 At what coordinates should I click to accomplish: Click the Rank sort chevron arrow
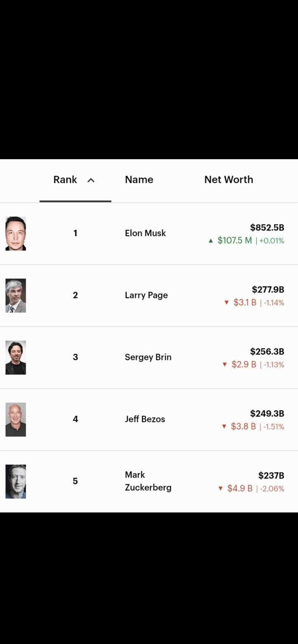(91, 180)
